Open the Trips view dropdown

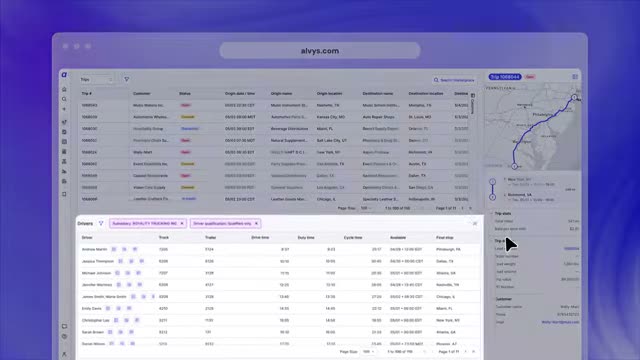pos(97,80)
